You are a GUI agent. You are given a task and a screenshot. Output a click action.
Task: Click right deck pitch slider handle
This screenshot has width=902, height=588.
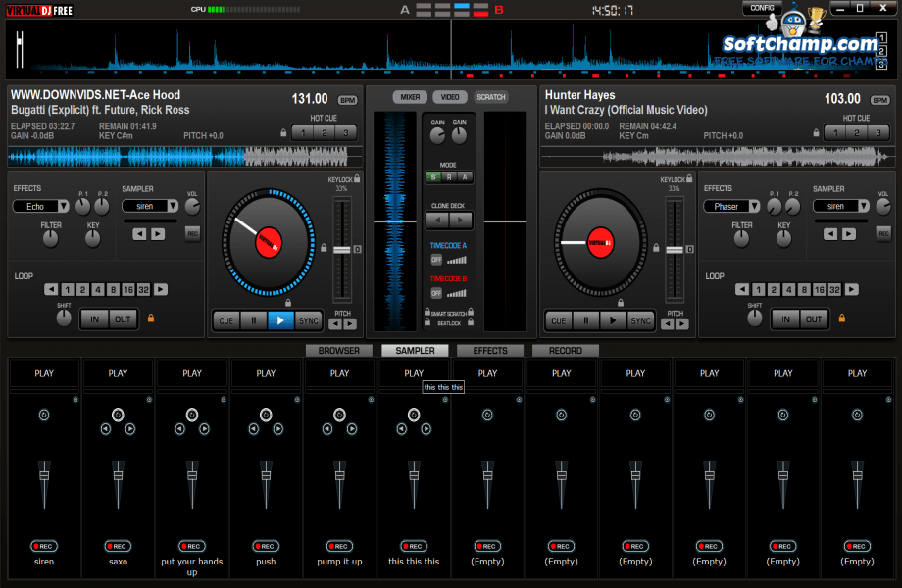(675, 250)
